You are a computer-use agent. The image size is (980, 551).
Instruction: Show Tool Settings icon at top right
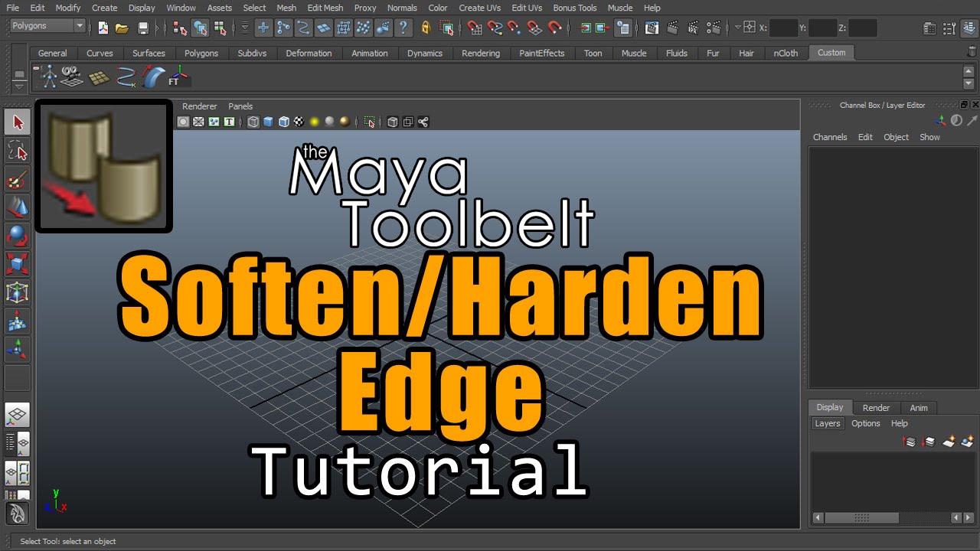coord(949,28)
